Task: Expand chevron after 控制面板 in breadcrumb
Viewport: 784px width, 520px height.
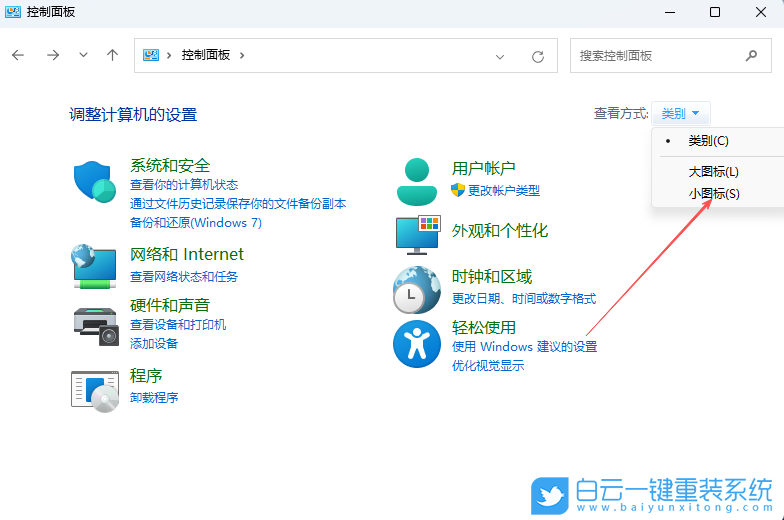Action: click(x=242, y=55)
